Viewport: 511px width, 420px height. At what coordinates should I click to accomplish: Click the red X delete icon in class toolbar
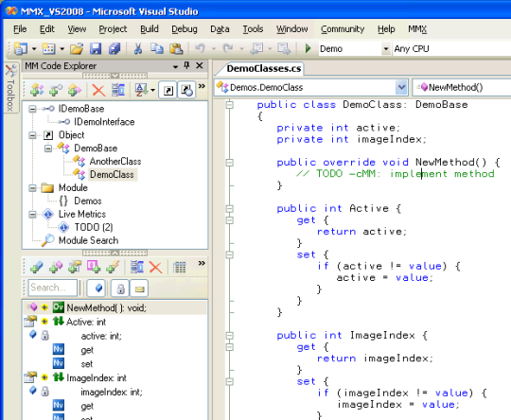click(98, 90)
